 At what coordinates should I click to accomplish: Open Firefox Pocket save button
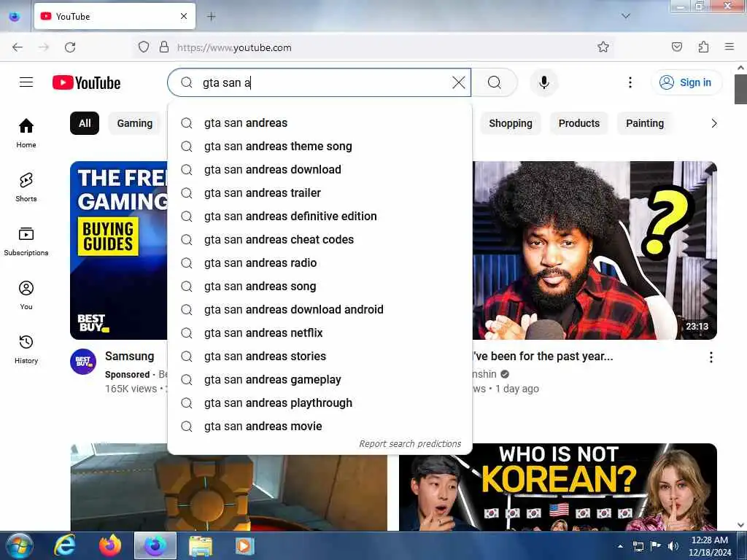point(676,47)
